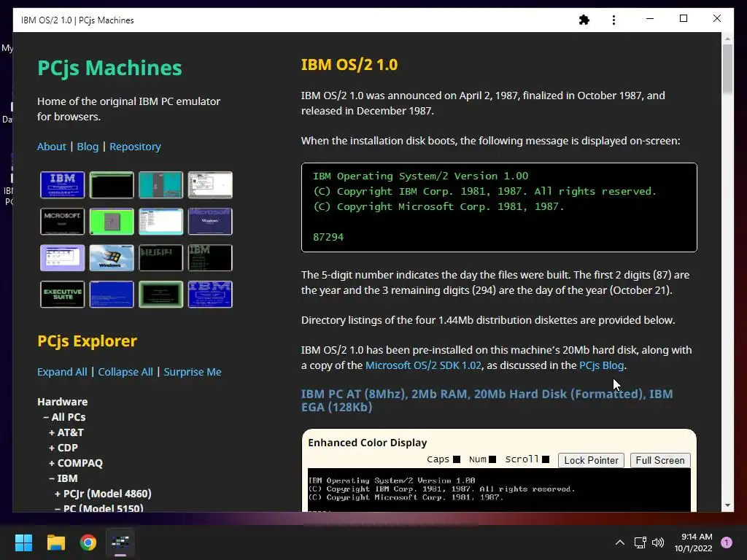Image resolution: width=747 pixels, height=560 pixels.
Task: Open the Executive Suite machine thumbnail
Action: tap(63, 295)
